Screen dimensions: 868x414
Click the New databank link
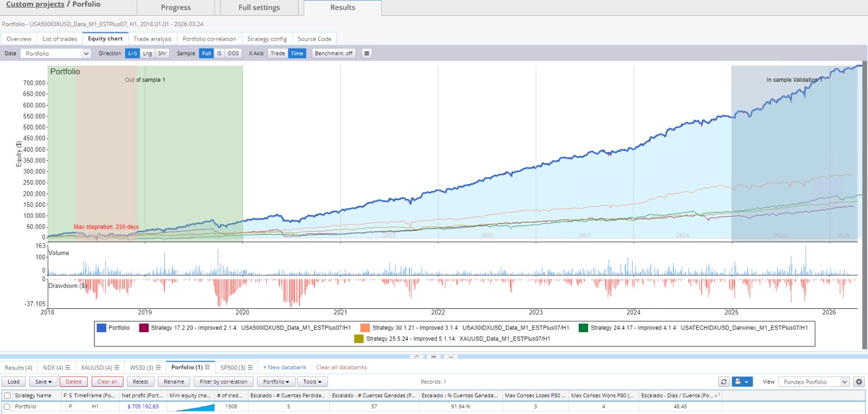285,367
